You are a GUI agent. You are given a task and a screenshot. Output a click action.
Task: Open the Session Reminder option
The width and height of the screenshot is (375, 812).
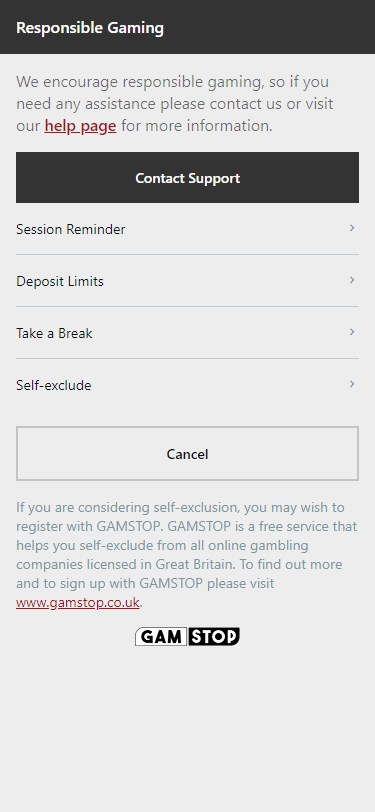point(188,229)
